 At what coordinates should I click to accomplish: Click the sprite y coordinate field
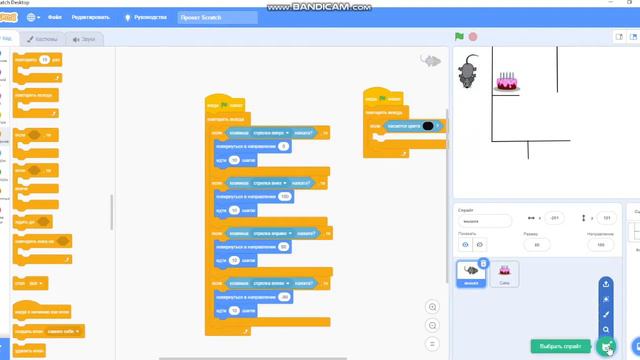[607, 218]
